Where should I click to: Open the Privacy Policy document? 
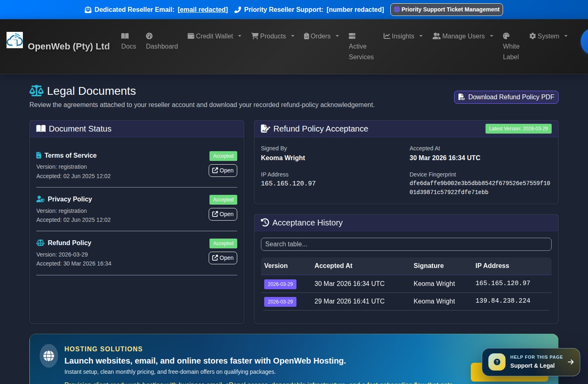[x=223, y=214]
